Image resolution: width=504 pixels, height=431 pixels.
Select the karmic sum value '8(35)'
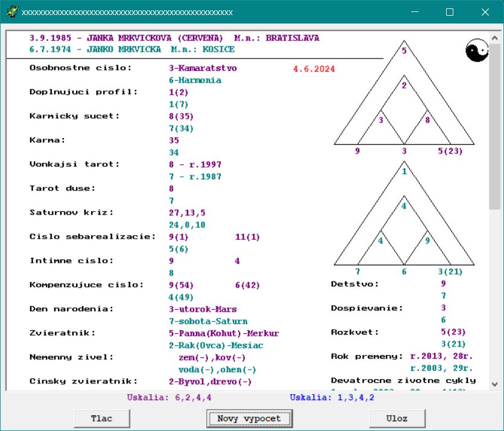[x=181, y=116]
